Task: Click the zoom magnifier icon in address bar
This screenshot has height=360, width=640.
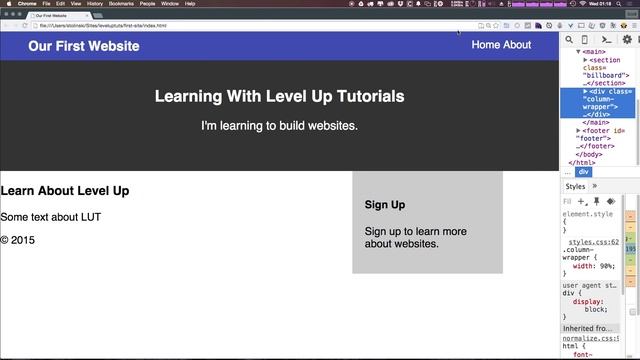Action: (x=489, y=26)
